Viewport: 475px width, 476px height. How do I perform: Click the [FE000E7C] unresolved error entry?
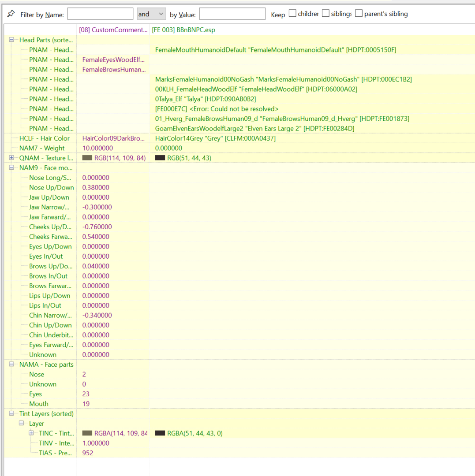(x=217, y=109)
